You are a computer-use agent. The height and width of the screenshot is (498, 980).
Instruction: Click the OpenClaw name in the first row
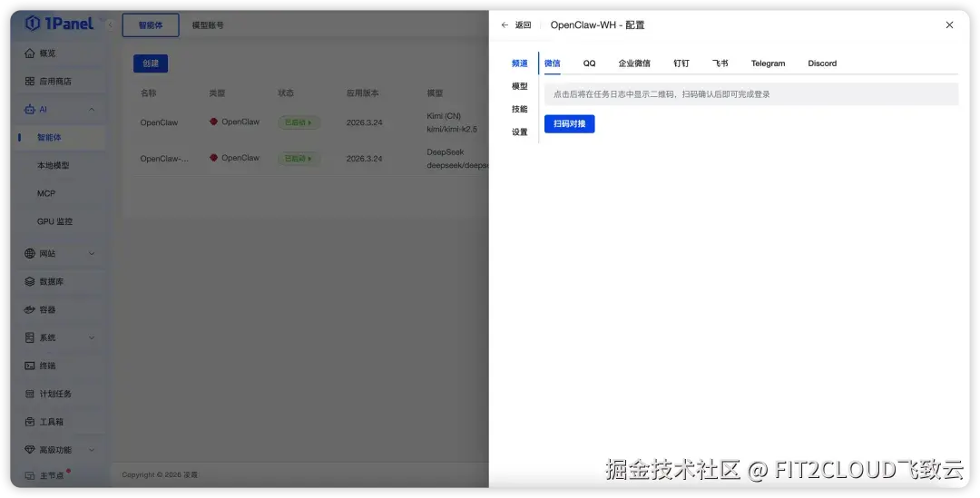click(159, 122)
